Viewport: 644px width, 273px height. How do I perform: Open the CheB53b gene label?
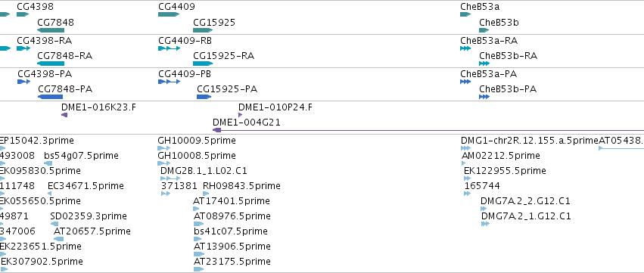click(499, 23)
